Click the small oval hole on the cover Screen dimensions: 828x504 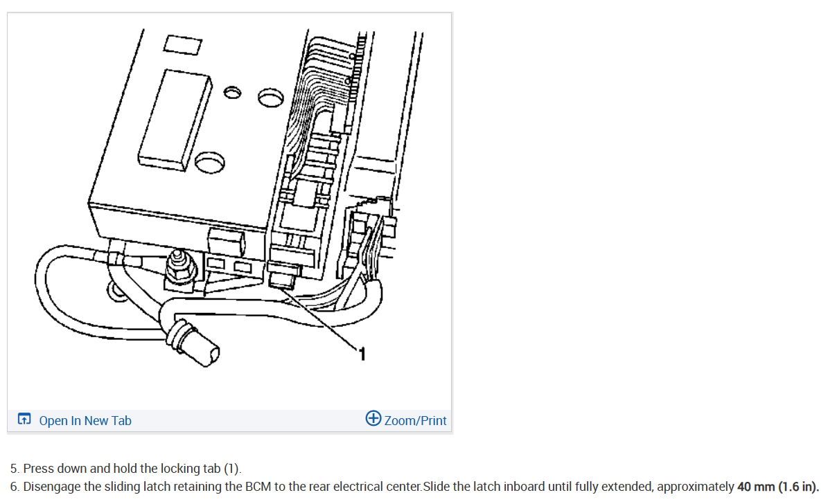point(232,93)
